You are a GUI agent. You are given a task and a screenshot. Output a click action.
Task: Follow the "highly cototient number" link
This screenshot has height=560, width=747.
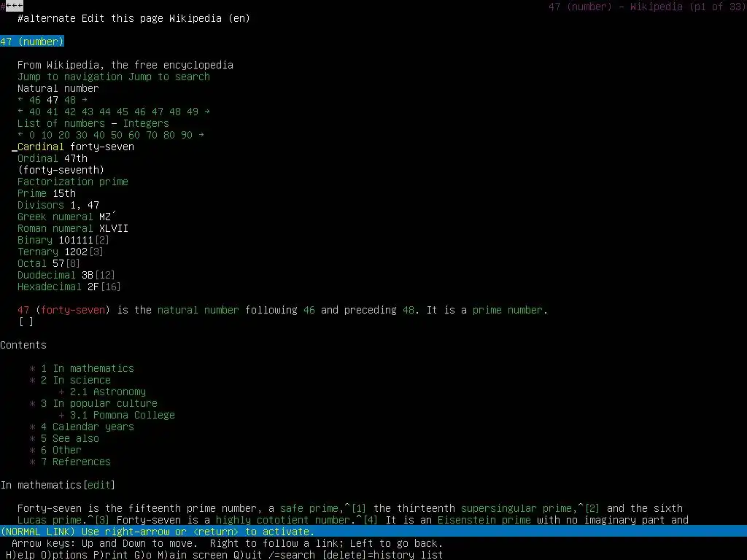pyautogui.click(x=283, y=520)
